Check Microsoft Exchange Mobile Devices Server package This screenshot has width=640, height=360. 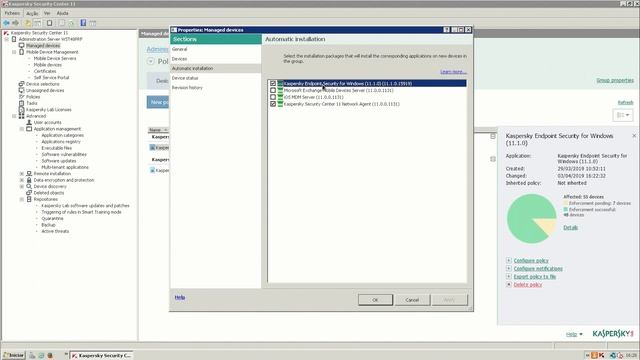[x=273, y=90]
